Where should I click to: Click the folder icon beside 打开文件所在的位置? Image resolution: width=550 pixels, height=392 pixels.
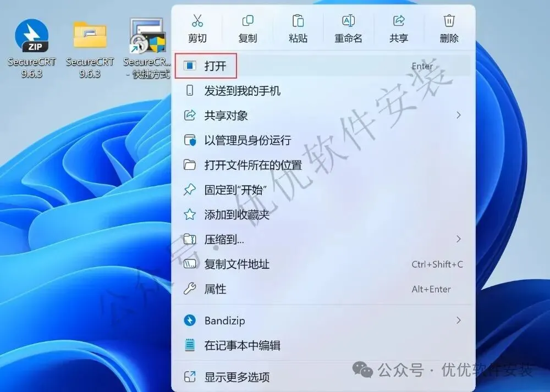pos(190,165)
